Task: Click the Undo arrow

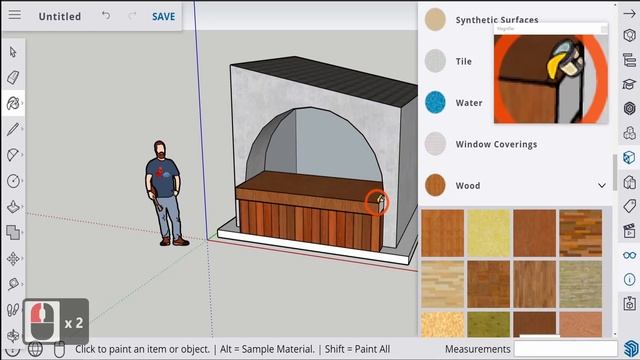Action: 106,16
